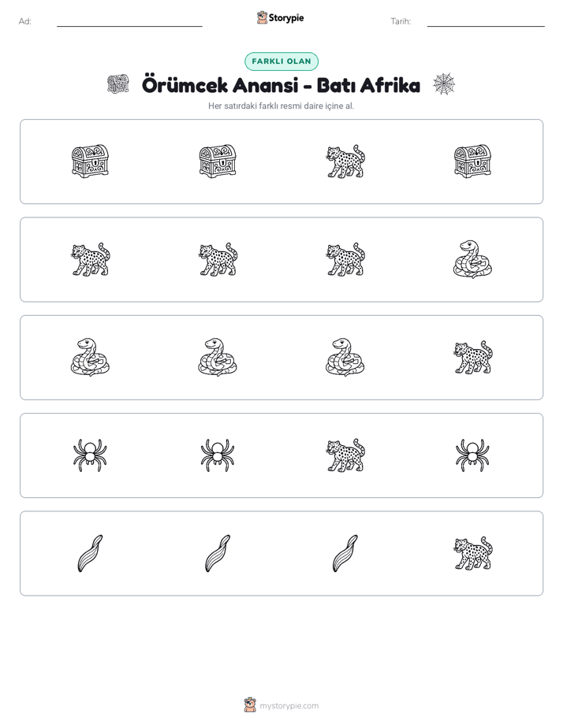Click the first treasure chest in row one
The width and height of the screenshot is (563, 728).
click(x=90, y=161)
